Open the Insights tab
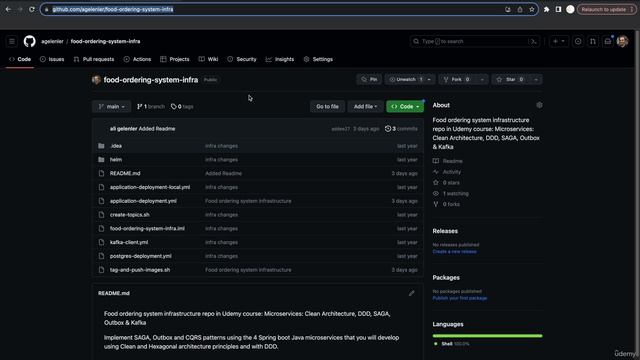 (x=280, y=59)
